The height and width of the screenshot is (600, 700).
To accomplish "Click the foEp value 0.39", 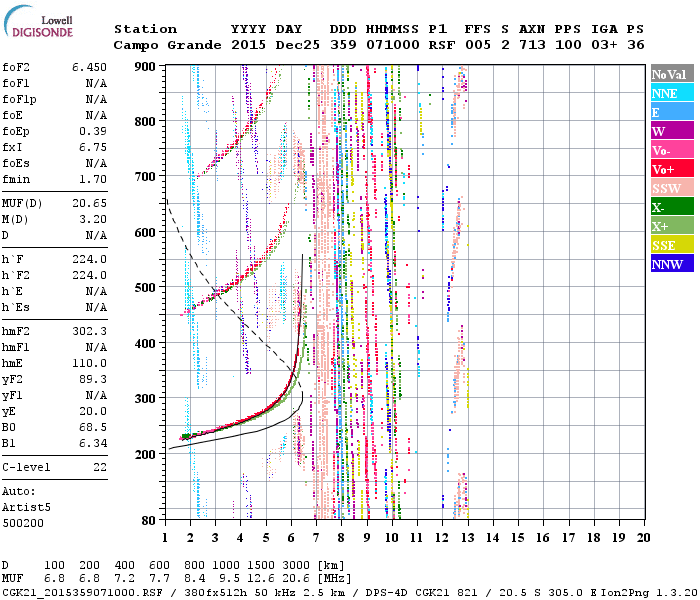I will [x=93, y=131].
